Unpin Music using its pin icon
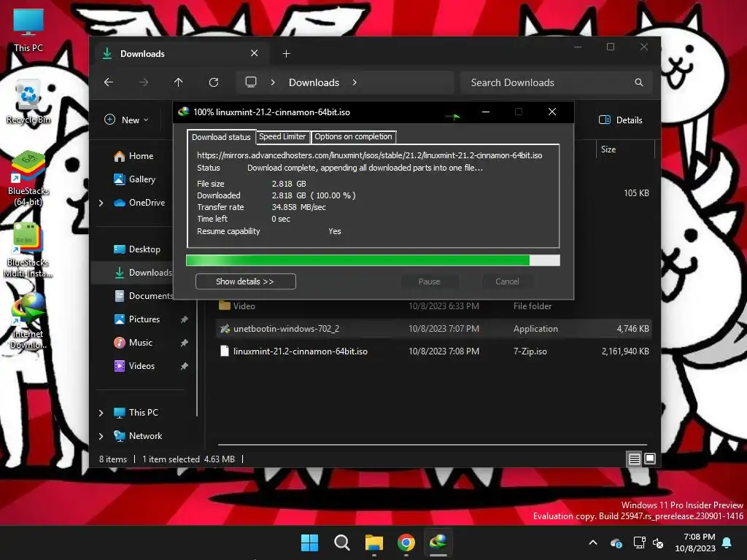Image resolution: width=747 pixels, height=560 pixels. [x=185, y=343]
